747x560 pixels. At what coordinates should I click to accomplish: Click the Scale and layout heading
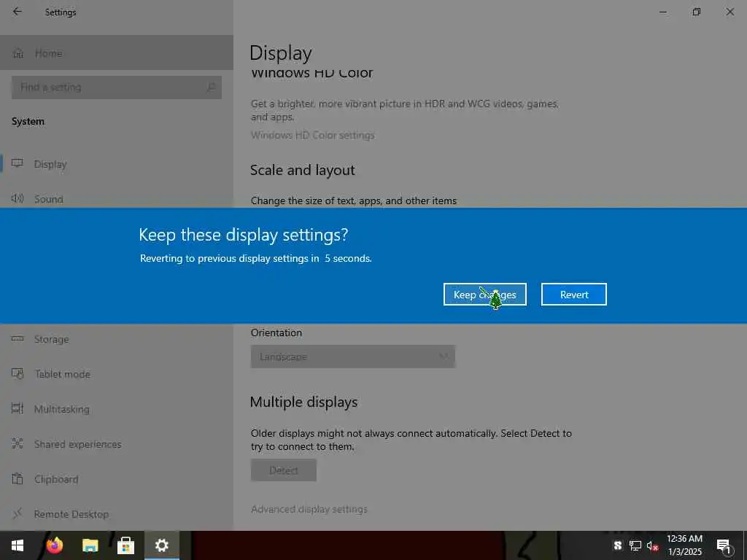click(x=303, y=171)
